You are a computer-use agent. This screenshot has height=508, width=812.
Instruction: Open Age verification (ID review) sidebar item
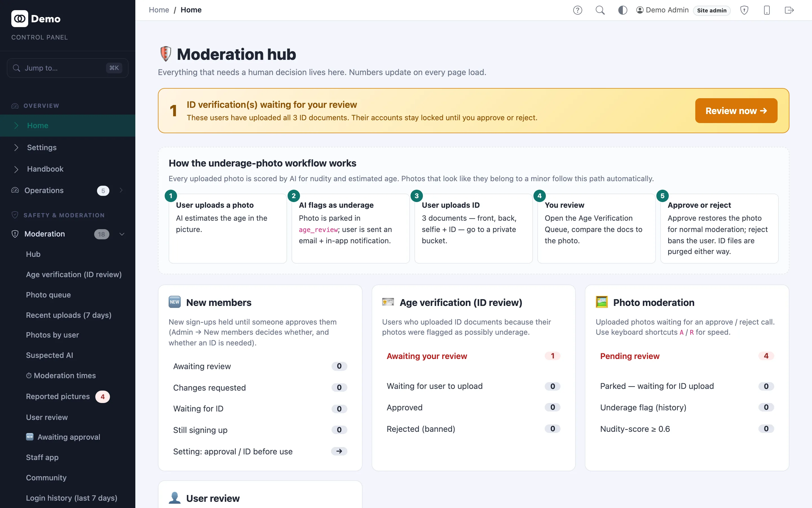(x=74, y=275)
